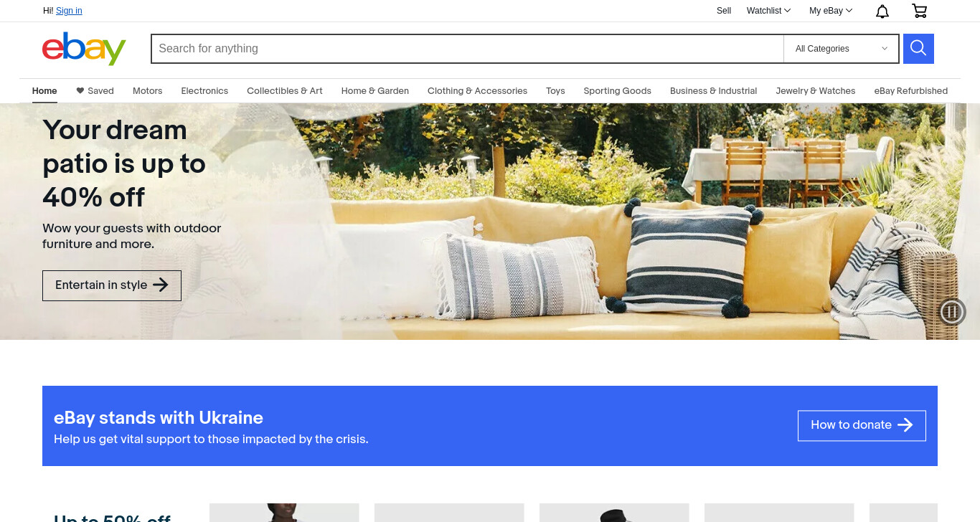Pause the banner carousel
Screen dimensions: 980x522
[952, 311]
